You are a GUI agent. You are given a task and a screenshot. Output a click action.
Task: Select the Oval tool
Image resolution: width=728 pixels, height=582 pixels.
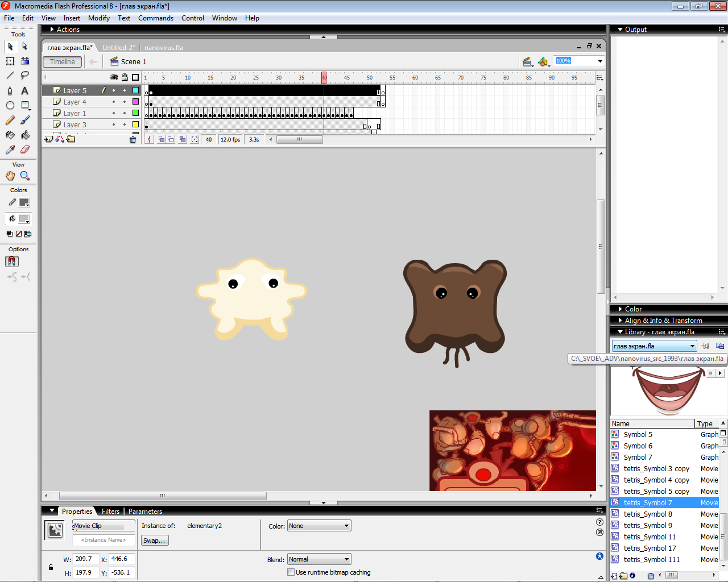10,105
